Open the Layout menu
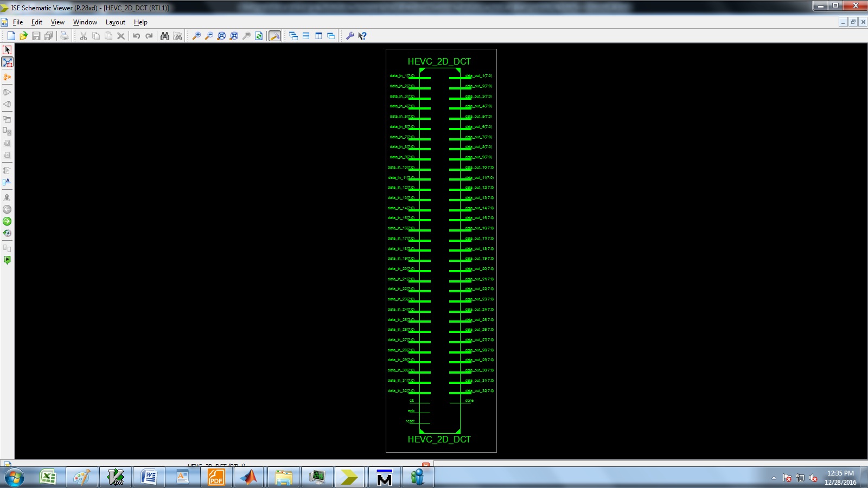 click(115, 22)
